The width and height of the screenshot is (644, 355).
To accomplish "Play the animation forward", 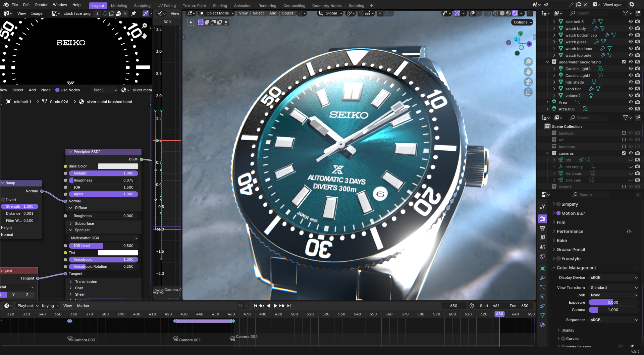I will [275, 306].
